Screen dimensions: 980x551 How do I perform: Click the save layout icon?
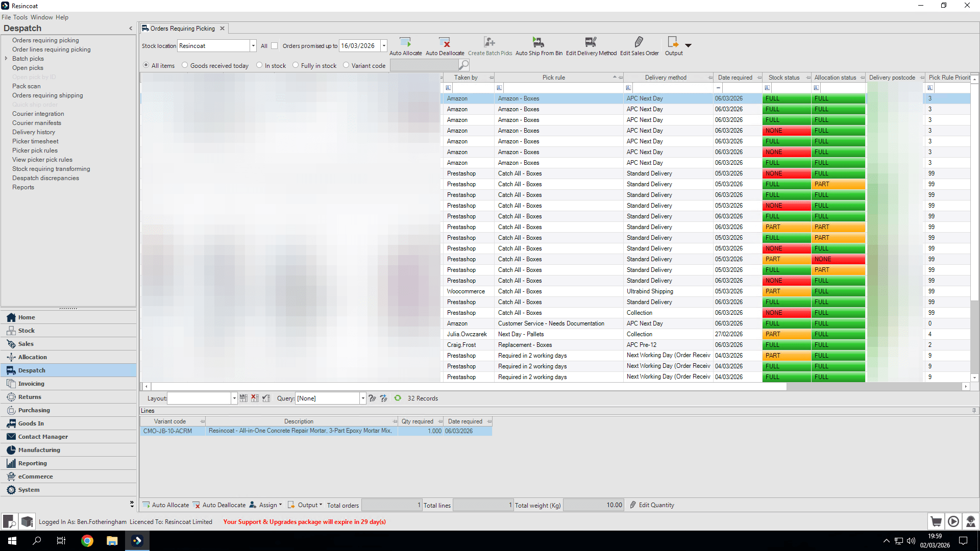243,398
